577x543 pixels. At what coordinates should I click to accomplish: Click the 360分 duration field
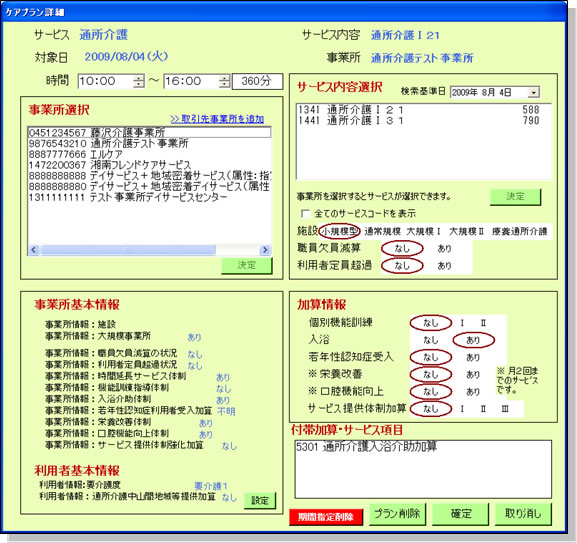257,81
